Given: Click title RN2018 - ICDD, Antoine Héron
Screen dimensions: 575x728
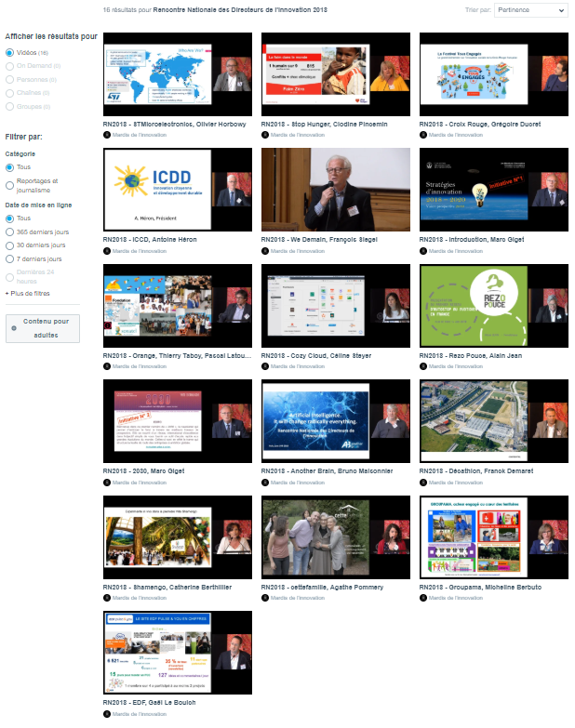Looking at the screenshot, I should (150, 240).
